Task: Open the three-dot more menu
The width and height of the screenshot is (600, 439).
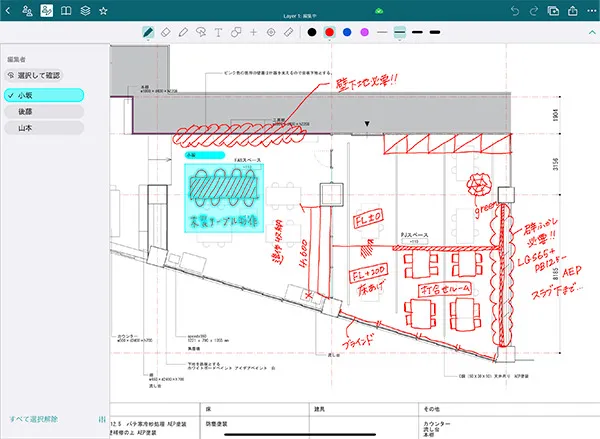Action: click(592, 11)
